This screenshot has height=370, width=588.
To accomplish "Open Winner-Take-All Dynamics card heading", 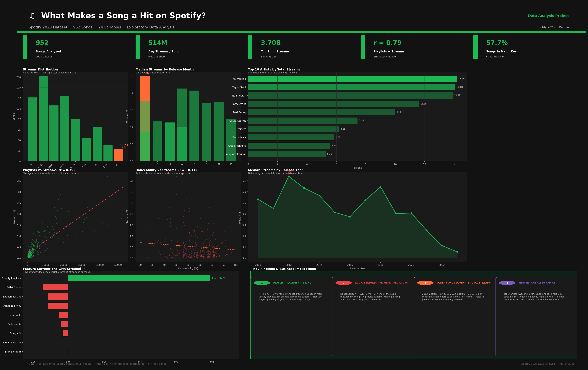I will [537, 283].
